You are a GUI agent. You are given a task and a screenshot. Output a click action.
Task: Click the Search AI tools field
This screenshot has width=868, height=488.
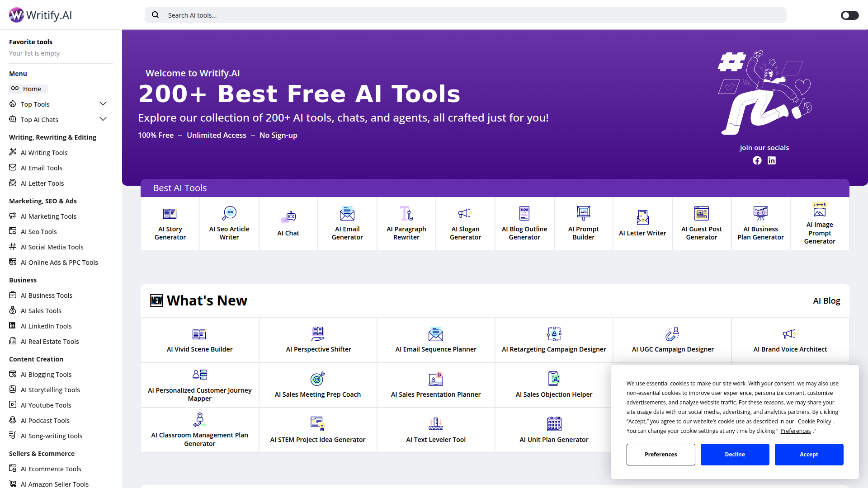pos(466,15)
